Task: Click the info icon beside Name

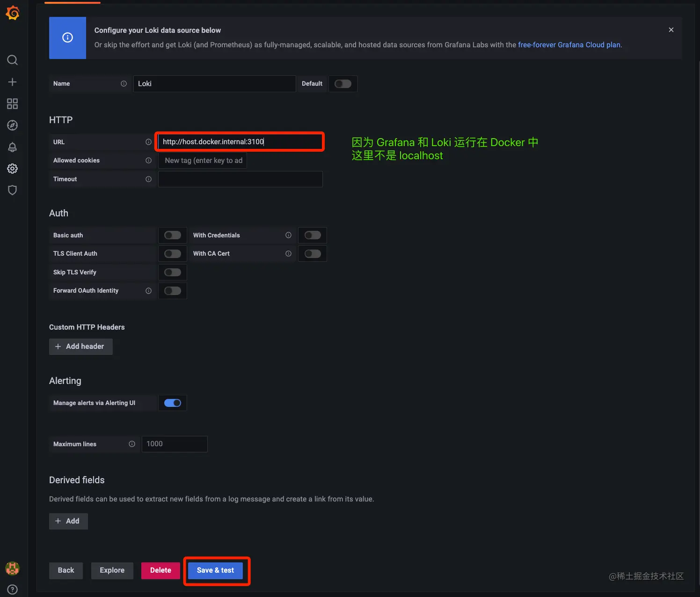Action: [124, 84]
